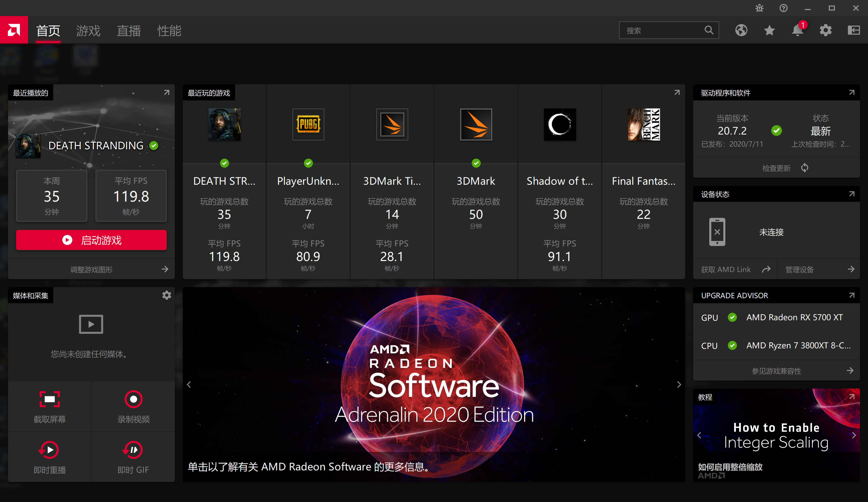Open media and capture settings gear
This screenshot has height=502, width=868.
click(x=167, y=295)
